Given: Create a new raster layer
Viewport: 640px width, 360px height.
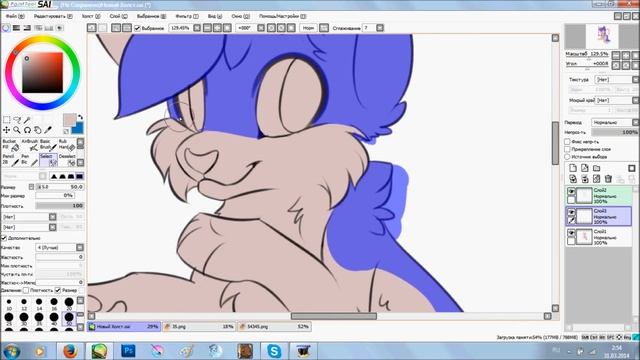Looking at the screenshot, I should pos(573,168).
